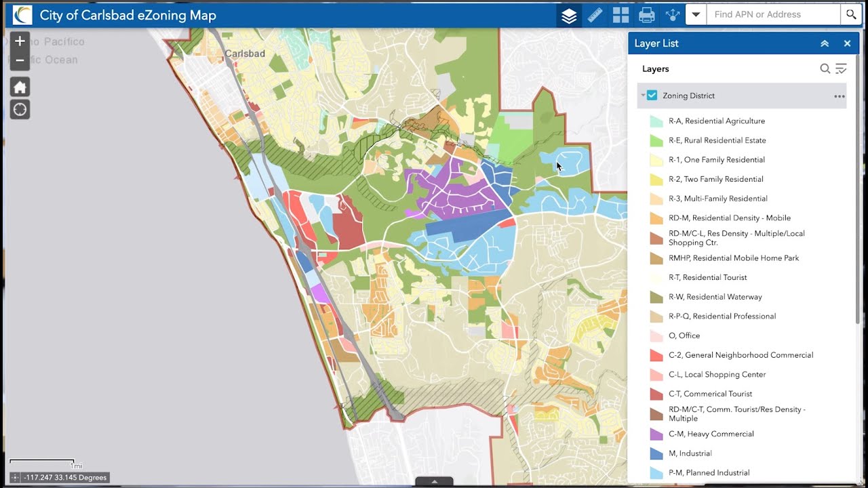Open Zoning District layer options menu

pos(840,96)
